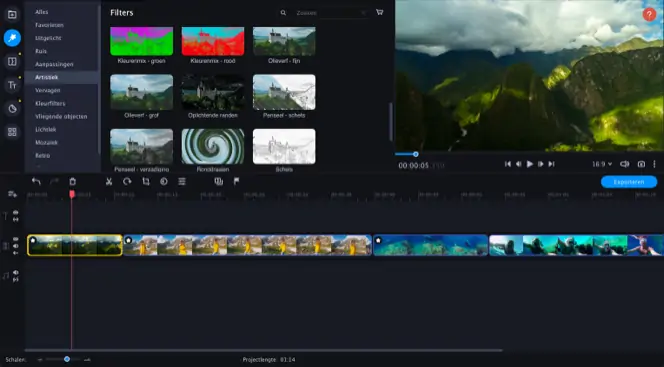This screenshot has width=664, height=367.
Task: Activate the Crop tool
Action: (x=146, y=182)
